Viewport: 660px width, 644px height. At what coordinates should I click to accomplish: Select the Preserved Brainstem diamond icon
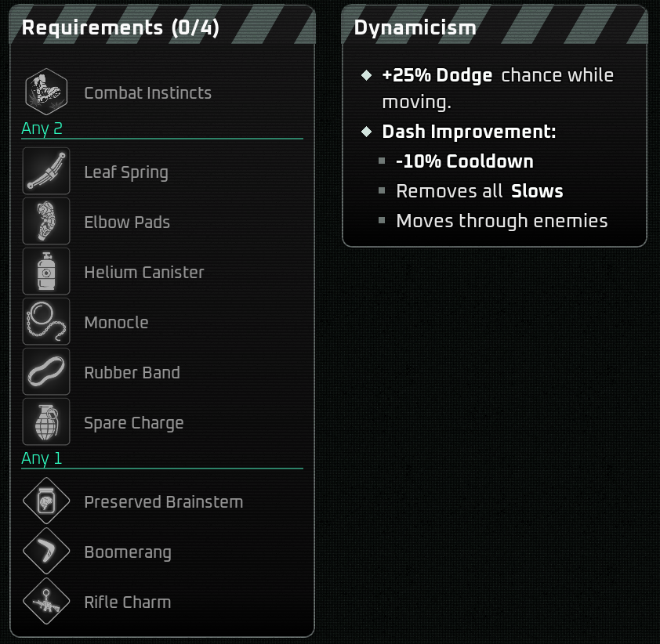[46, 501]
